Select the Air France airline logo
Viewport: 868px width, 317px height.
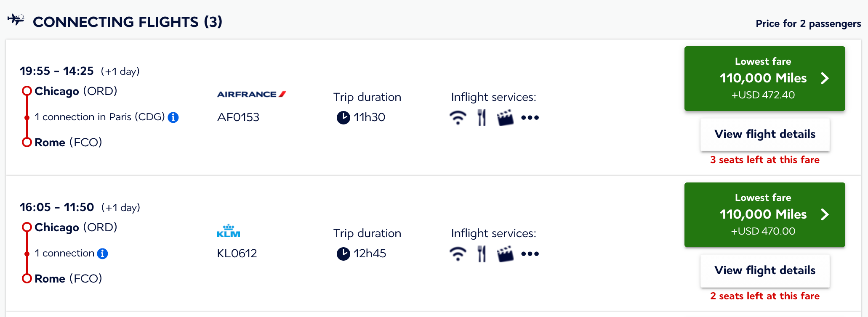(251, 94)
